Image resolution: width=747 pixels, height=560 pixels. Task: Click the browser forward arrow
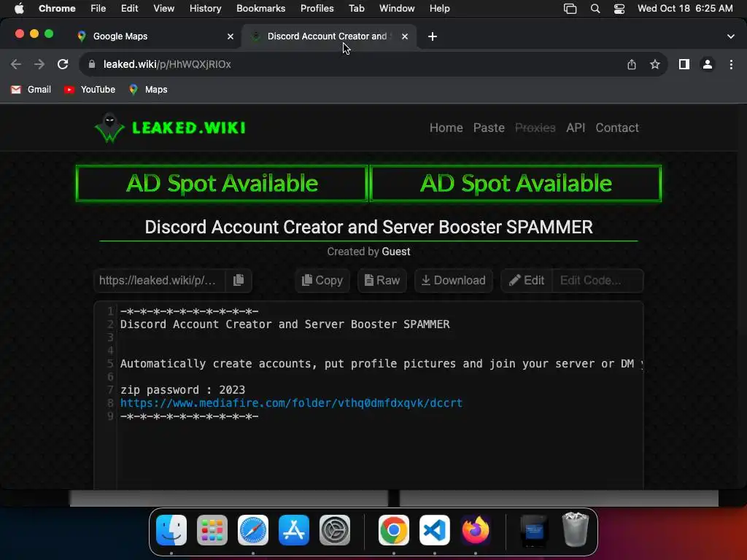click(39, 64)
